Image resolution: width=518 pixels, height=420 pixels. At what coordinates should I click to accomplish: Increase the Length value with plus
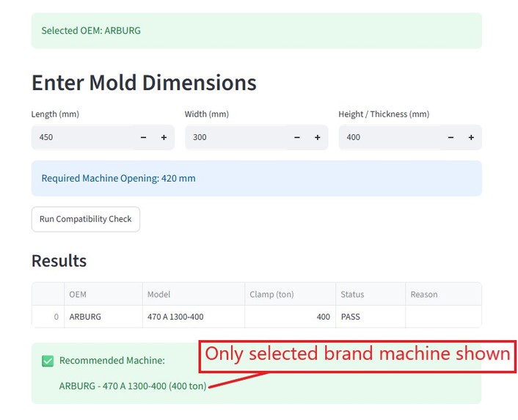pyautogui.click(x=164, y=137)
